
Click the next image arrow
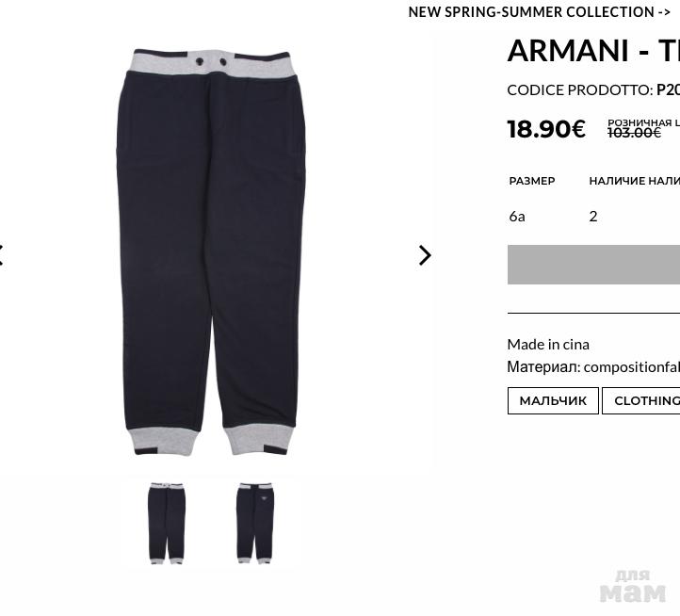pyautogui.click(x=425, y=255)
